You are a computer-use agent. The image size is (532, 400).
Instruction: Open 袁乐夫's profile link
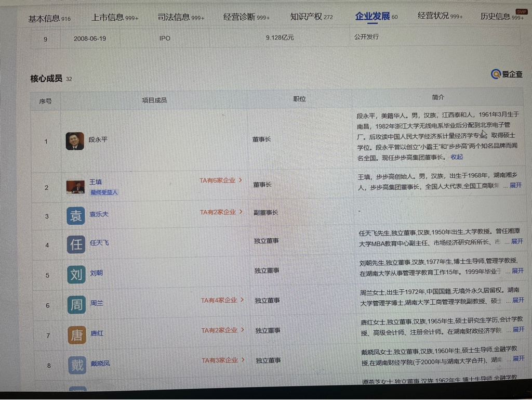pos(99,214)
